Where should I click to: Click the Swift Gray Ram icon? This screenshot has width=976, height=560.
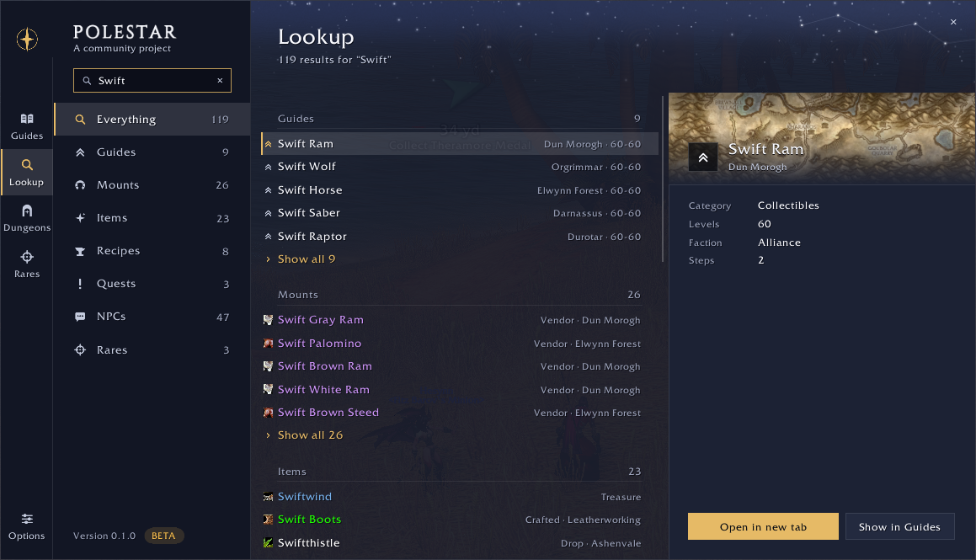tap(269, 320)
